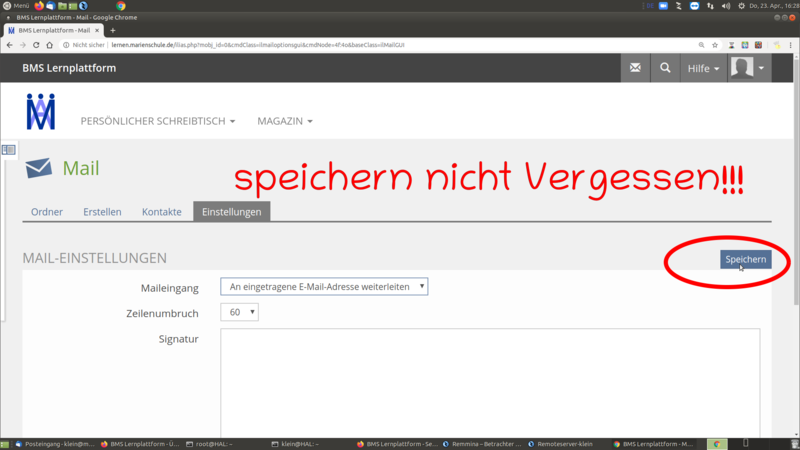
Task: Launch Firefox from the top panel
Action: [x=40, y=6]
